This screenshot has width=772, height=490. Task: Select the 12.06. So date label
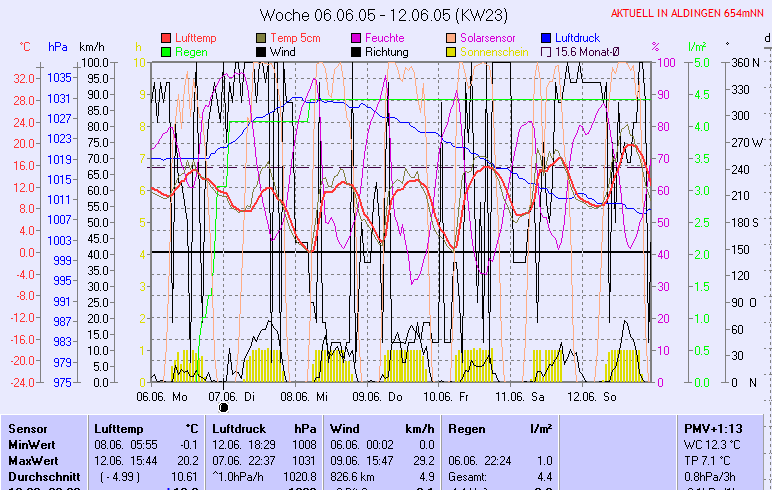coord(594,396)
